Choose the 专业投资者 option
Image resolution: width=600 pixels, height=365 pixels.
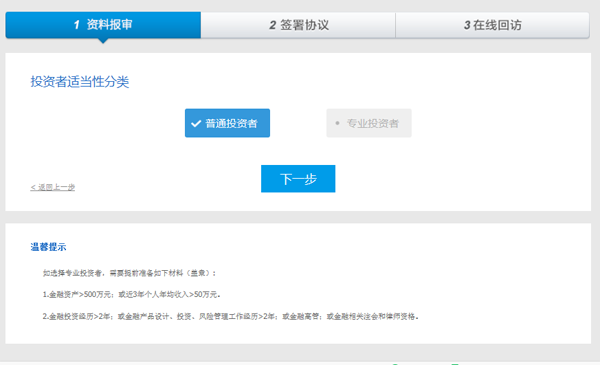(x=369, y=123)
